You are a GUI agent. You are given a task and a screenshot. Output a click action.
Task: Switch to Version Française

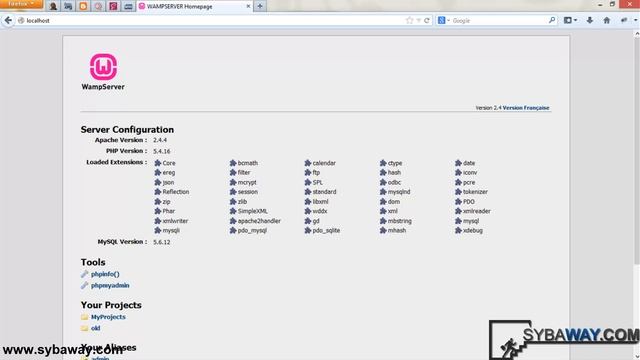pyautogui.click(x=526, y=108)
